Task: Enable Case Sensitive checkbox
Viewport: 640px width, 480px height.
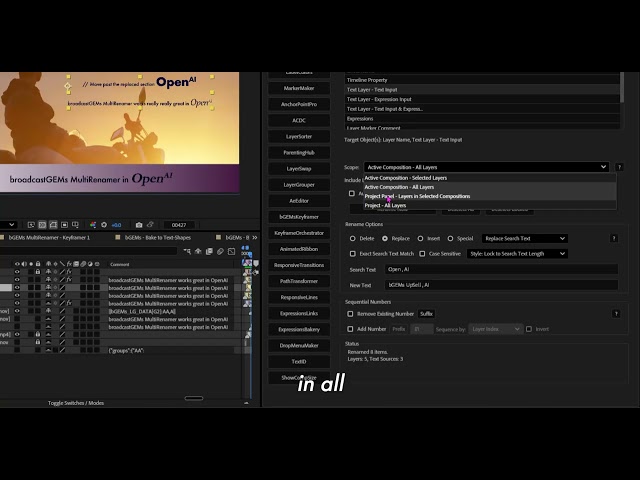Action: pyautogui.click(x=422, y=254)
